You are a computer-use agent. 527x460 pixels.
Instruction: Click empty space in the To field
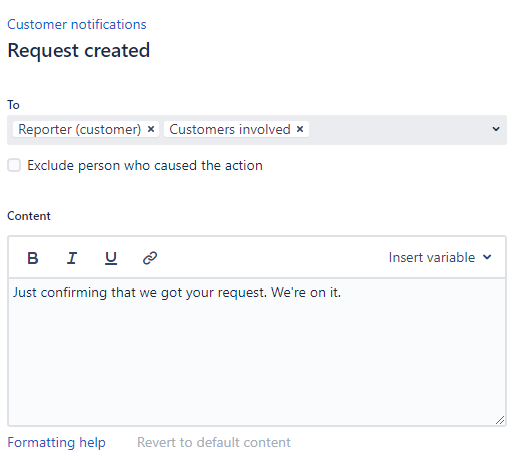click(x=397, y=130)
